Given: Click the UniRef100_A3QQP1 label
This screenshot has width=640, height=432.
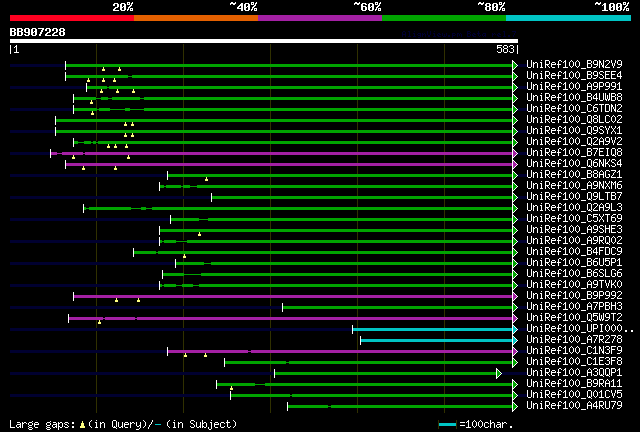Looking at the screenshot, I should click(x=574, y=373).
